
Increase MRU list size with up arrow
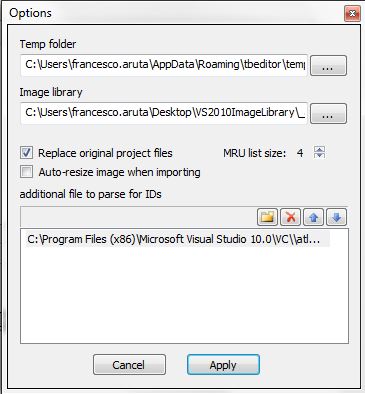coord(319,149)
